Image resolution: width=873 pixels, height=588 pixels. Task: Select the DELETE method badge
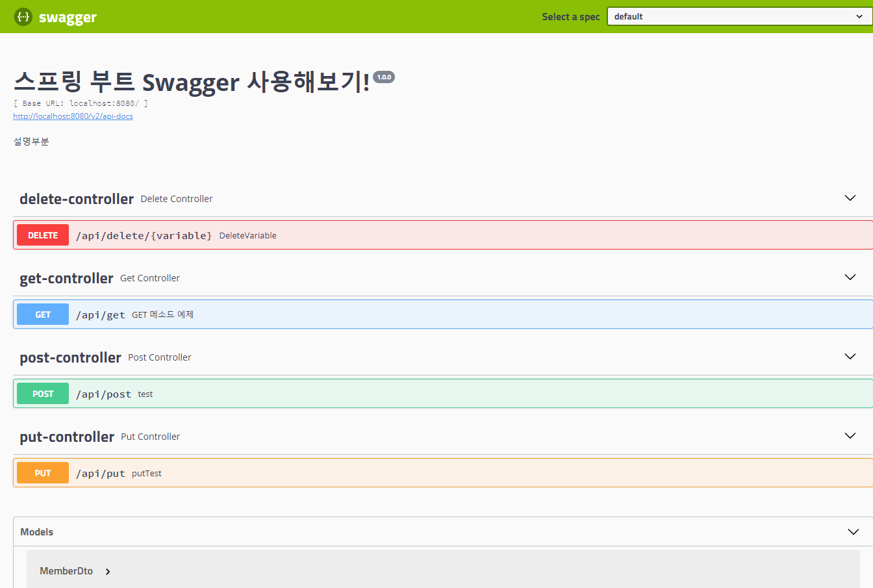[x=42, y=235]
